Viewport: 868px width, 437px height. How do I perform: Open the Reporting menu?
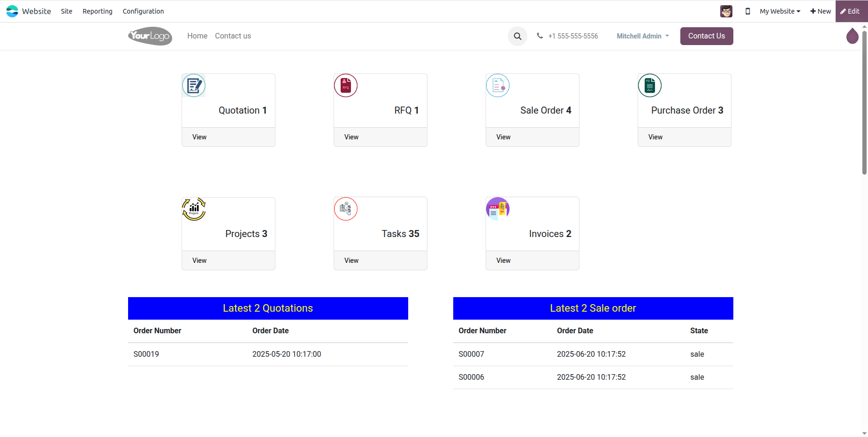[98, 11]
